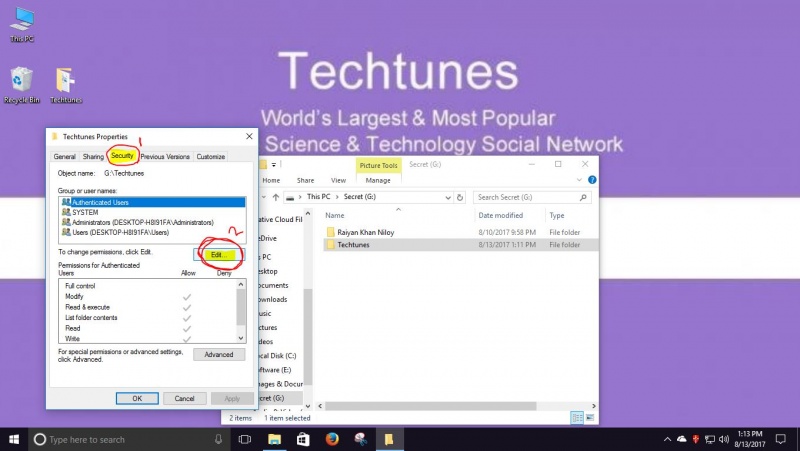Open the Store icon on taskbar
This screenshot has width=800, height=451.
(x=303, y=439)
